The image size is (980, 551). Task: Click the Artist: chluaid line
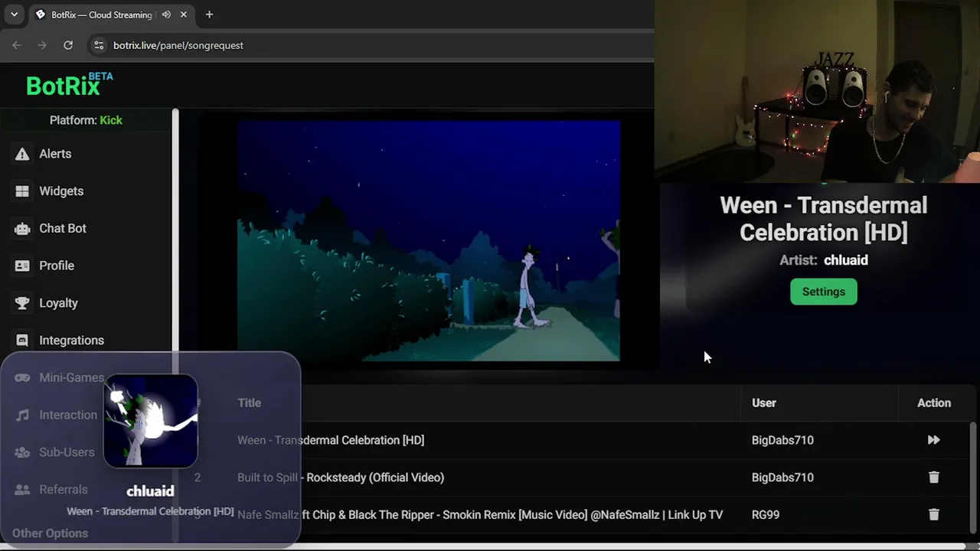(824, 260)
